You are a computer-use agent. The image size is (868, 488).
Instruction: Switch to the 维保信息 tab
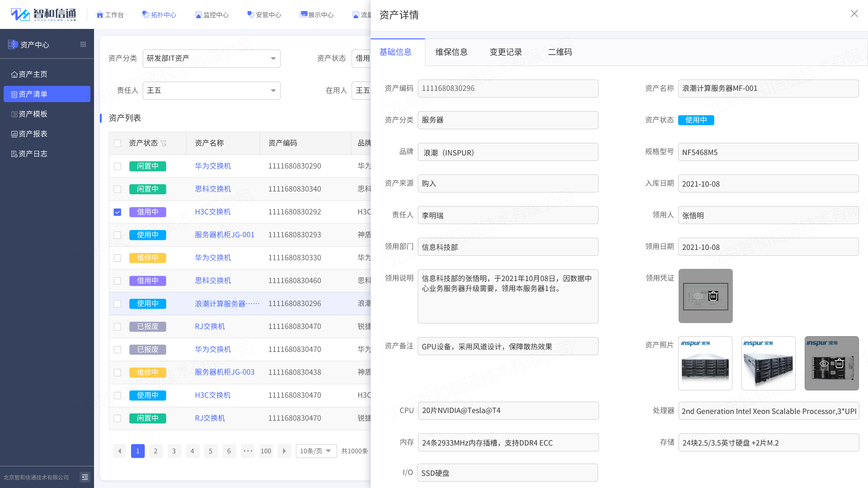452,52
